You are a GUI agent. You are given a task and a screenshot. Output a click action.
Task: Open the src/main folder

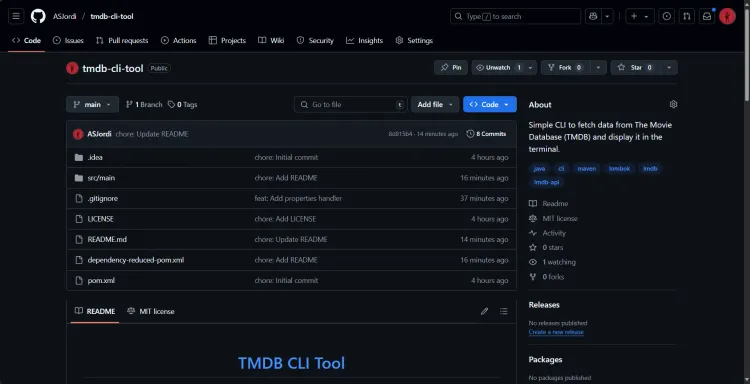coord(101,178)
